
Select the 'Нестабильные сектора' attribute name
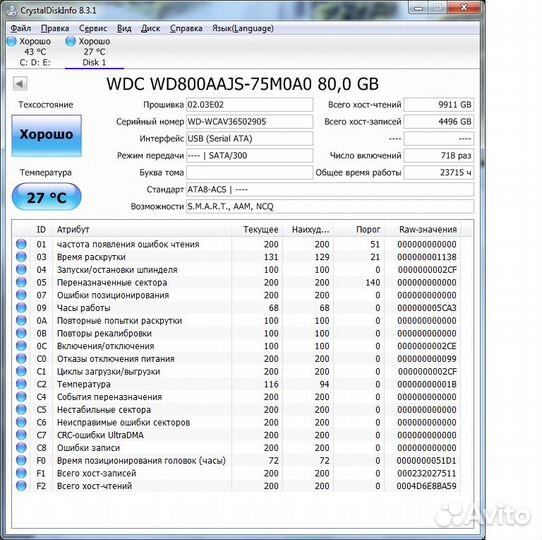(x=104, y=410)
